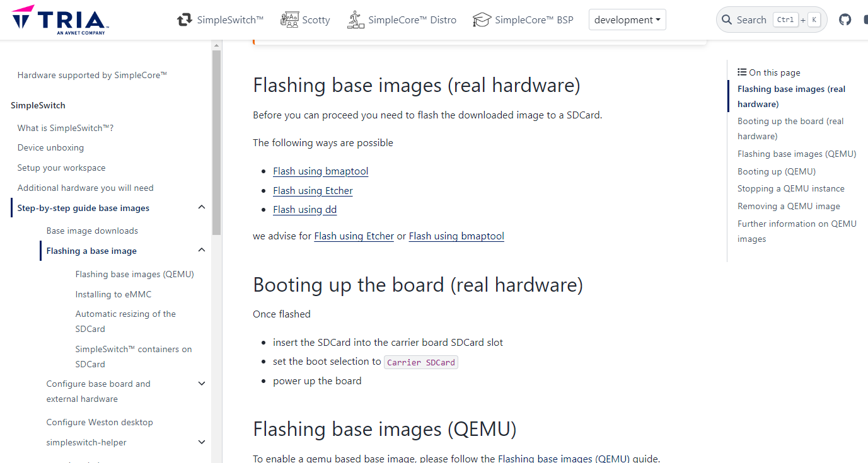Image resolution: width=868 pixels, height=463 pixels.
Task: Click the SimpleCore BSP graduation cap icon
Action: 482,20
